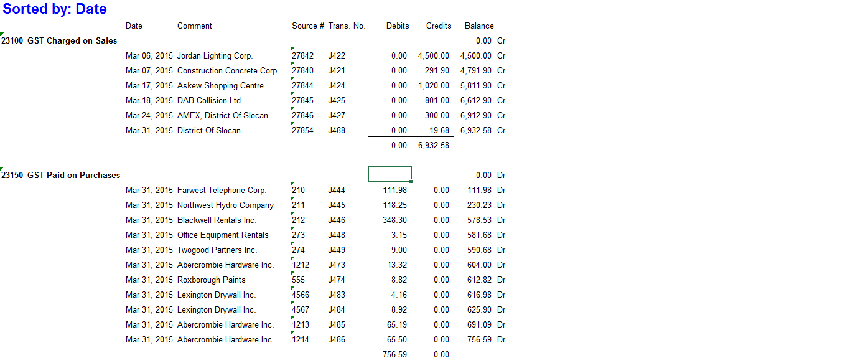
Task: Select the 6,912.90 balance cell
Action: [476, 115]
